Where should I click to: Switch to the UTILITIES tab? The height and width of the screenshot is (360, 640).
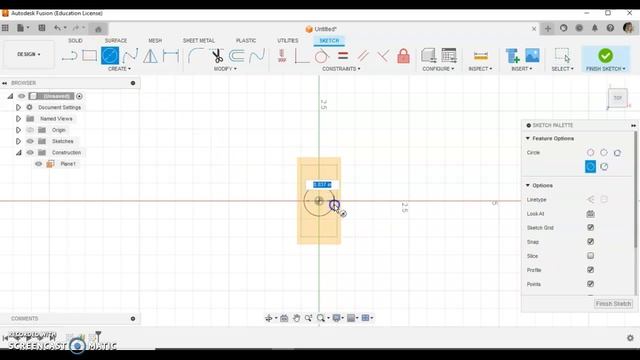click(288, 40)
